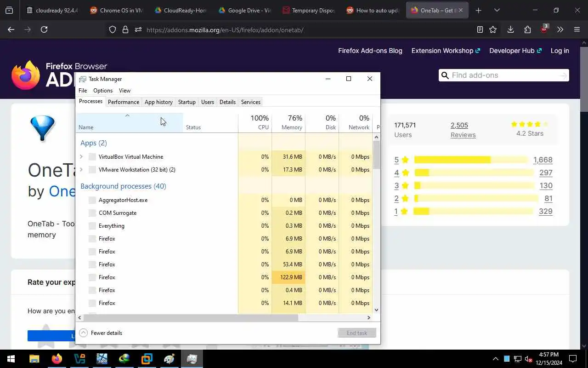Open Task Manager View menu
The image size is (588, 368).
point(124,91)
